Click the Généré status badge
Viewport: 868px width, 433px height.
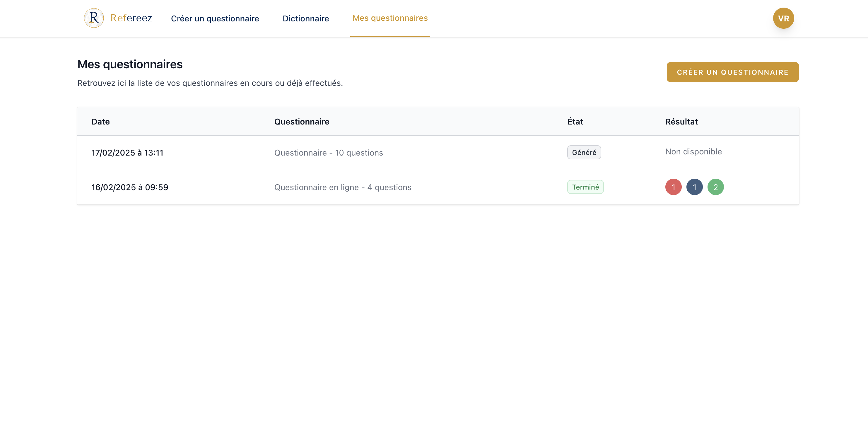point(584,152)
